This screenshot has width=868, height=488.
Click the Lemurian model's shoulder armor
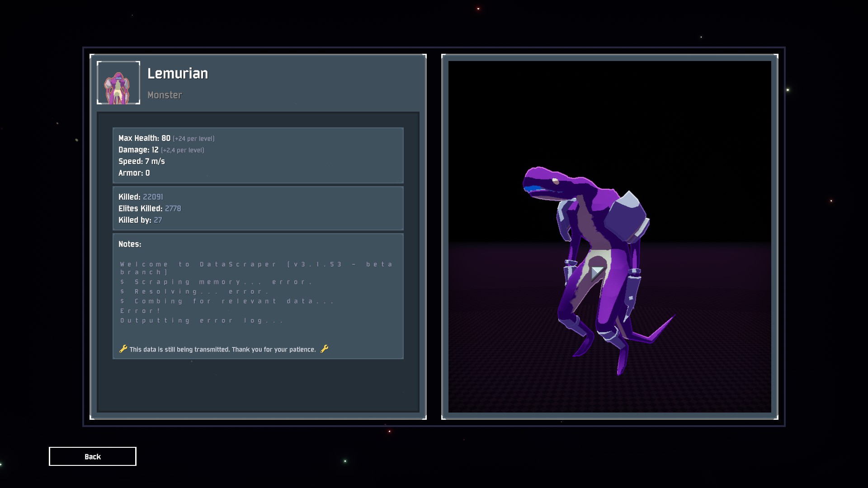tap(626, 217)
